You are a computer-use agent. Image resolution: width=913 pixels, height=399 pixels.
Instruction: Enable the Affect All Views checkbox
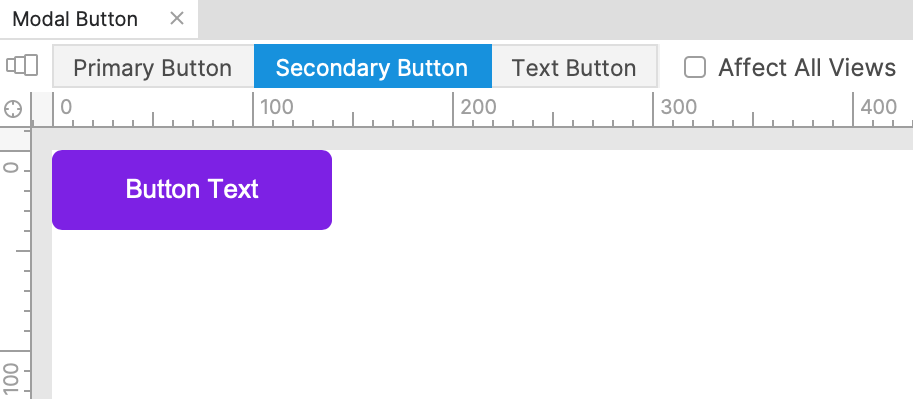pos(695,67)
